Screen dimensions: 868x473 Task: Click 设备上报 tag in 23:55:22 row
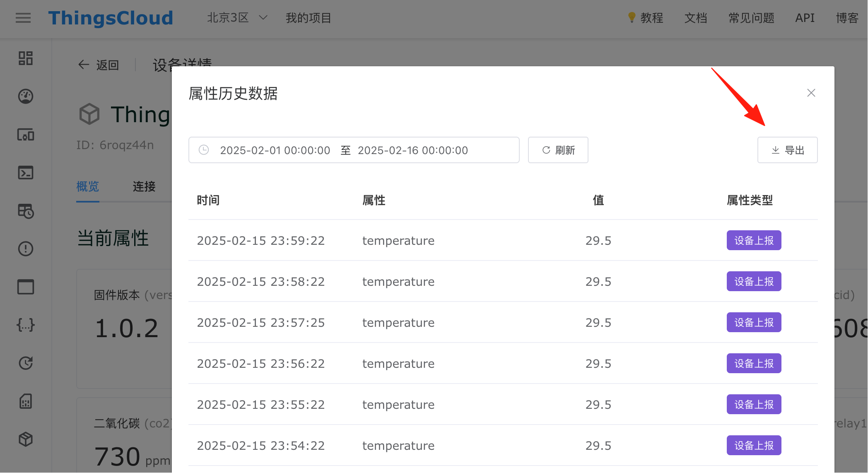pyautogui.click(x=754, y=404)
